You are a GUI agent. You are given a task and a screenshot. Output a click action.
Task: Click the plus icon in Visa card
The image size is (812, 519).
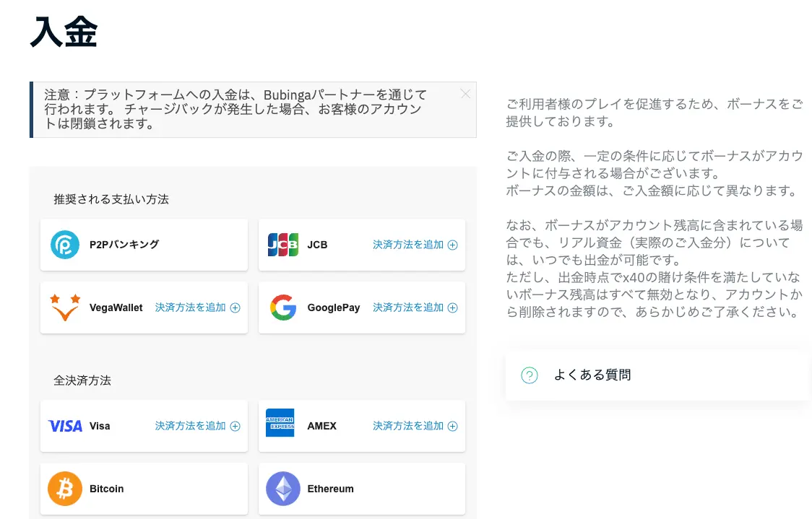(x=235, y=427)
